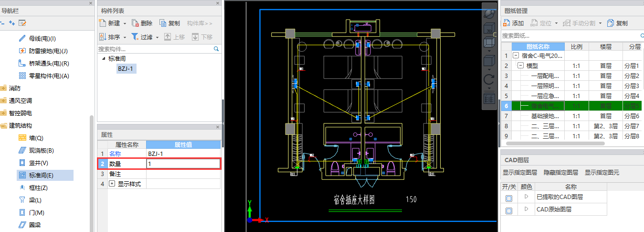Click into the 搜索构件 search field
This screenshot has height=232, width=644.
[155, 49]
